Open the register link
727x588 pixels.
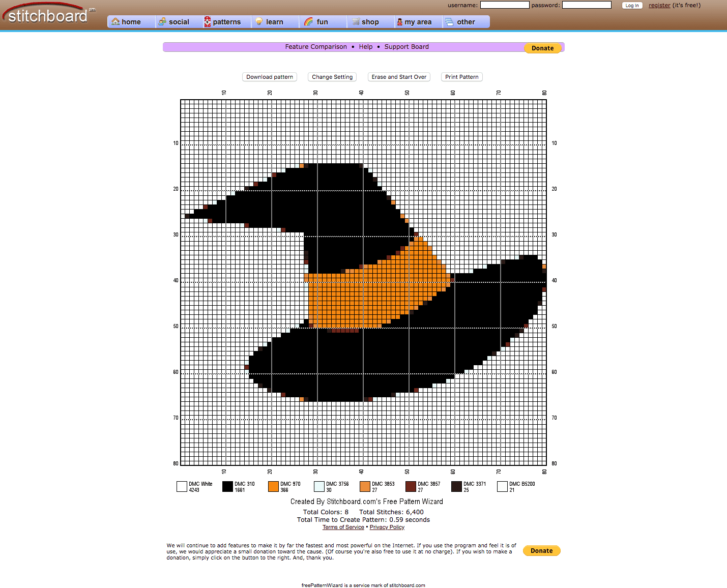point(659,5)
